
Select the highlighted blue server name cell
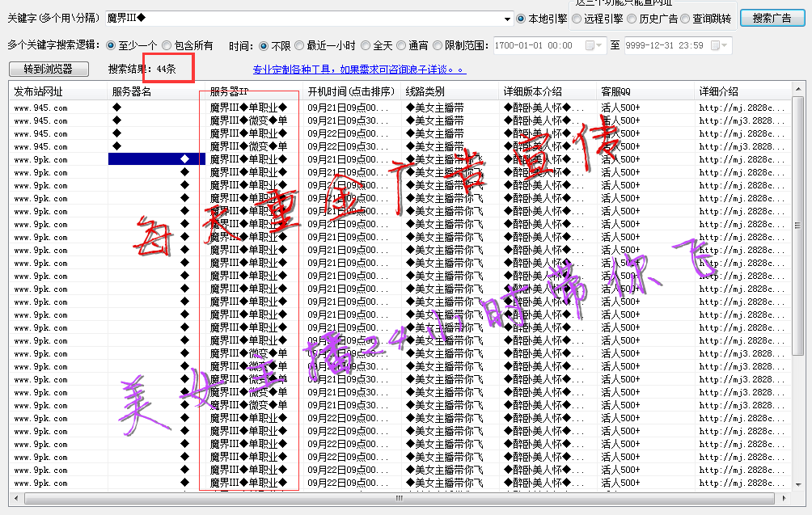(x=156, y=159)
